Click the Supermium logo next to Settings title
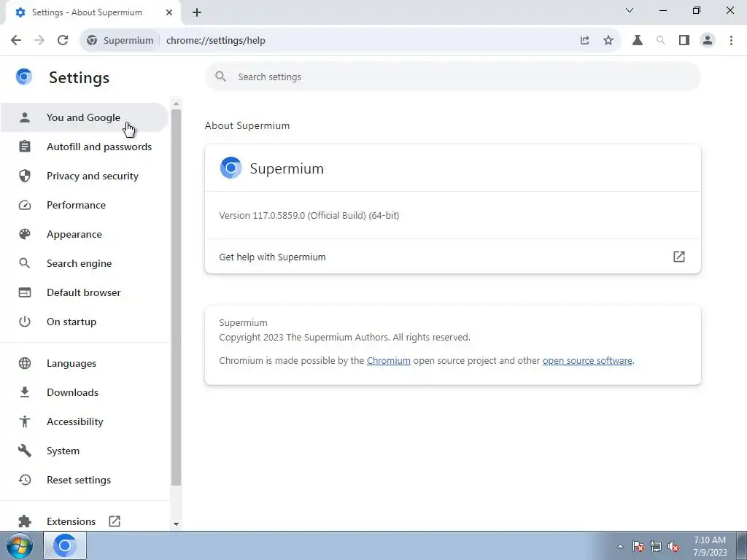This screenshot has width=747, height=560. [24, 77]
